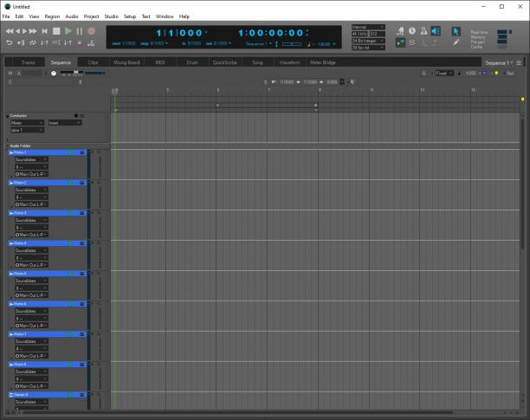Image resolution: width=530 pixels, height=420 pixels.
Task: Click the red Record button
Action: (91, 31)
